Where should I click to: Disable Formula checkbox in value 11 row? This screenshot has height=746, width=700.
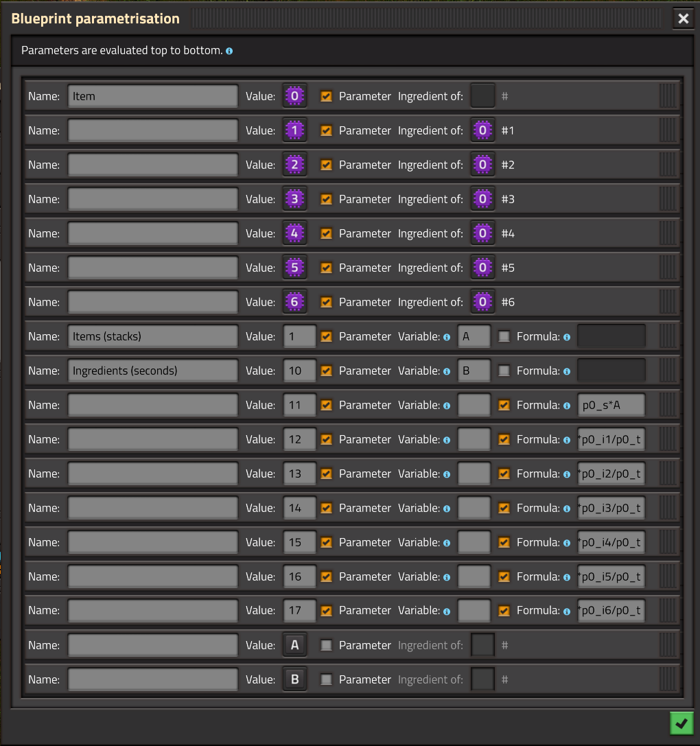point(504,405)
